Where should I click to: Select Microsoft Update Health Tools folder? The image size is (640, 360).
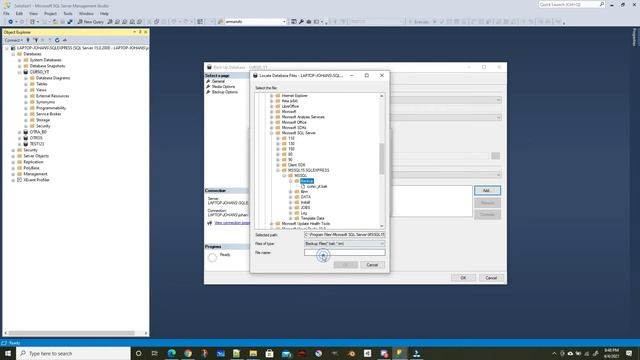(306, 224)
